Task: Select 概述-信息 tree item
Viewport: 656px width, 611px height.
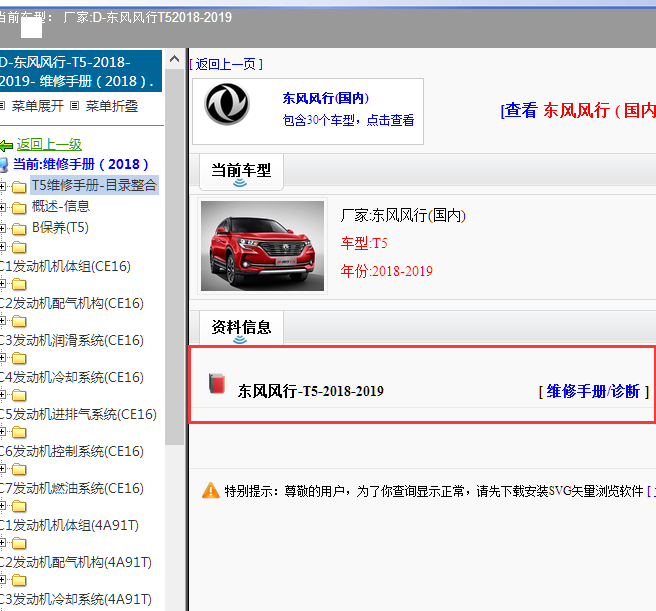Action: (61, 206)
